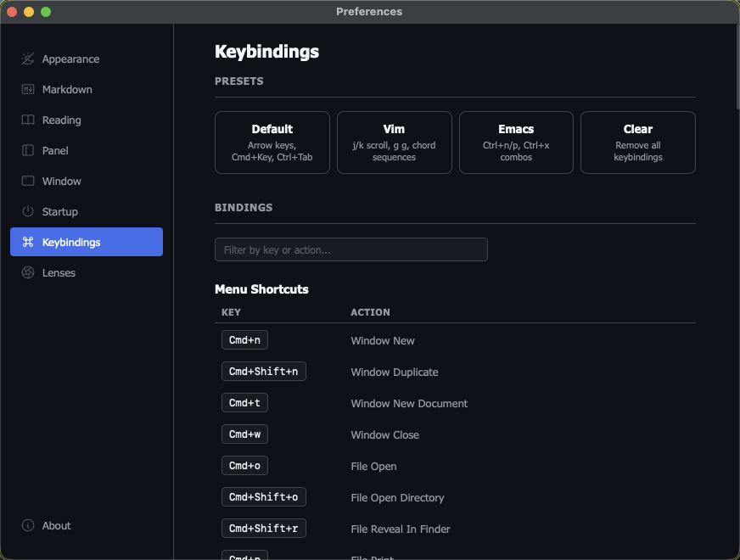Screen dimensions: 740x560
Task: Choose the Clear preset to remove keybindings
Action: tap(637, 143)
